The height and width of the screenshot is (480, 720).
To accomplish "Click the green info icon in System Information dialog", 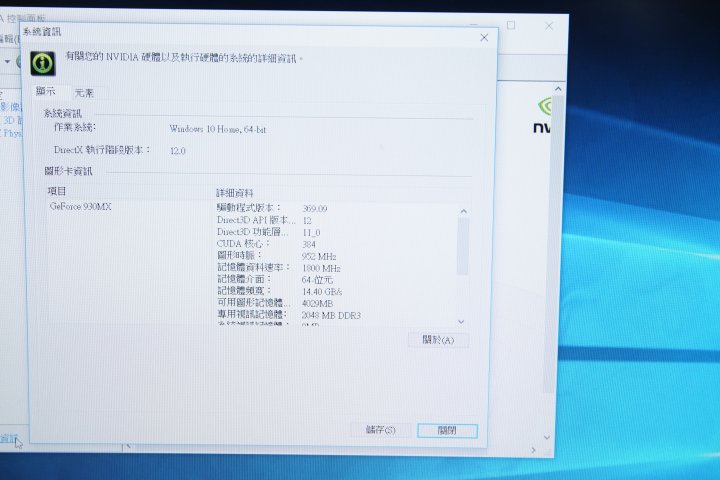I will pyautogui.click(x=43, y=63).
